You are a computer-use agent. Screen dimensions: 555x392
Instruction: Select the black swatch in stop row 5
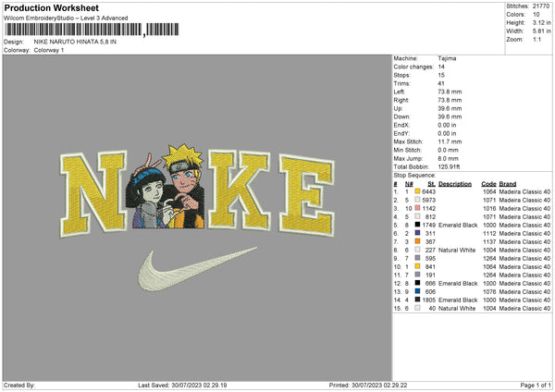coord(418,225)
